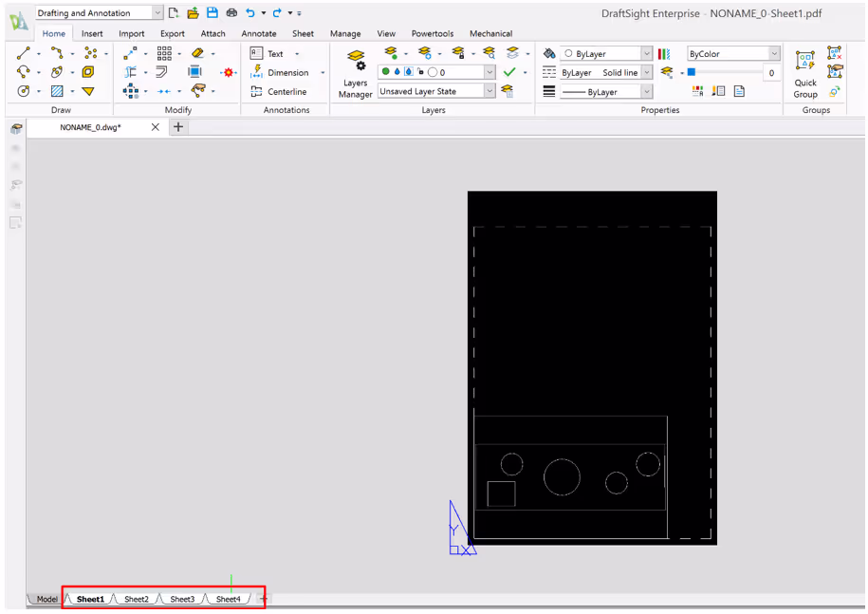Viewport: 868px width, 614px height.
Task: Activate the Move tool in Modify
Action: pos(131,53)
